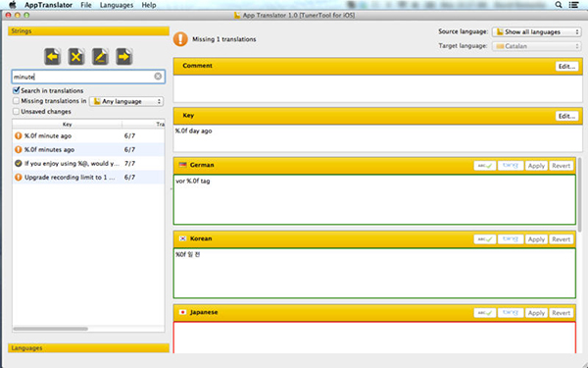
Task: Click the Bing translate button for Korean
Action: click(511, 239)
